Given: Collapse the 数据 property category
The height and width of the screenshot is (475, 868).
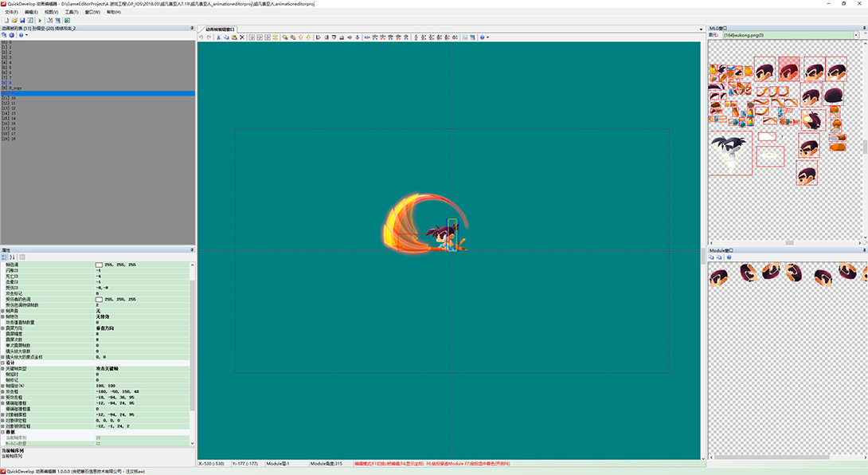Looking at the screenshot, I should point(2,432).
